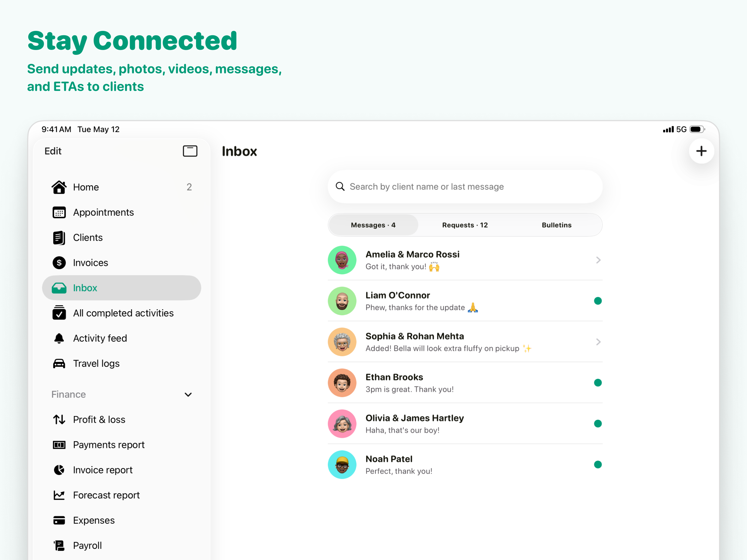Open "Added! Bella will look extra fluffy" message
This screenshot has width=747, height=560.
(x=448, y=348)
